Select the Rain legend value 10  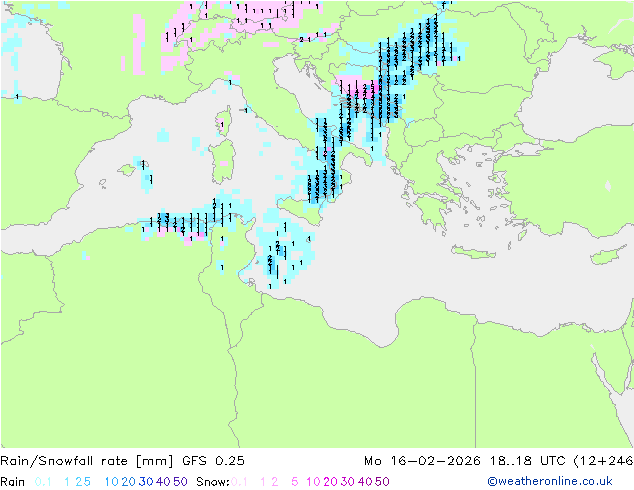(112, 482)
